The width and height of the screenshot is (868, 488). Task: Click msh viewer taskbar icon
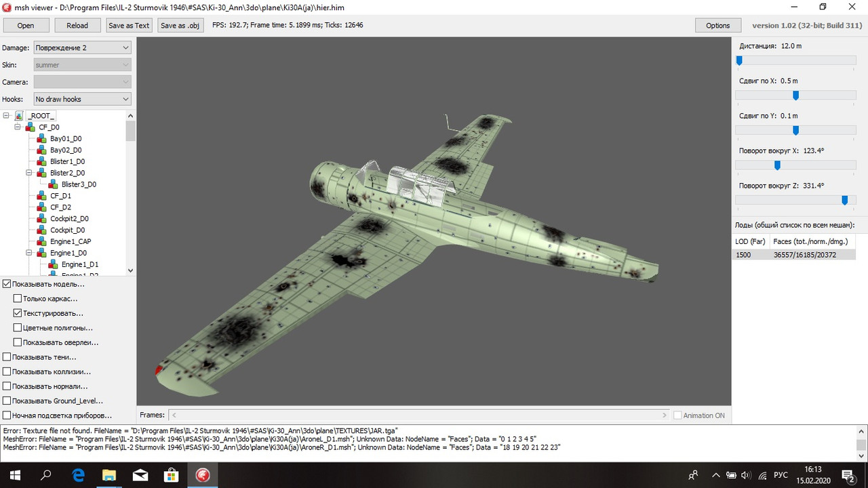[202, 475]
